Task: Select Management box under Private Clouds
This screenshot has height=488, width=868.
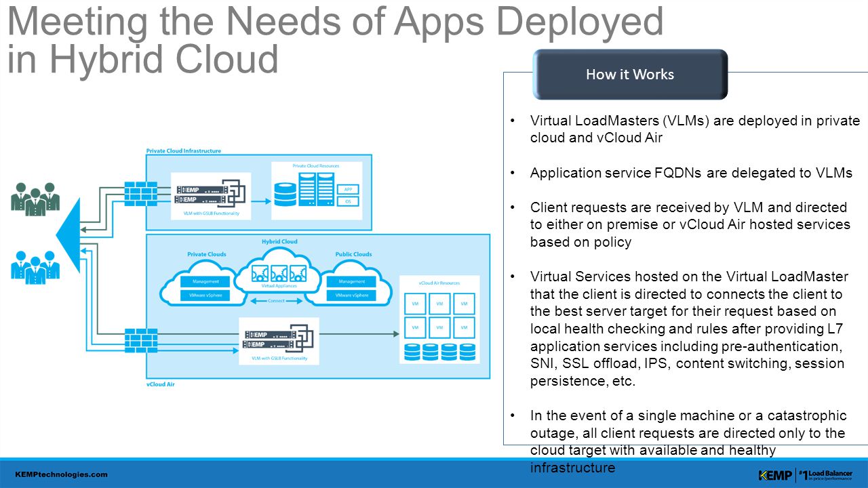Action: 205,281
